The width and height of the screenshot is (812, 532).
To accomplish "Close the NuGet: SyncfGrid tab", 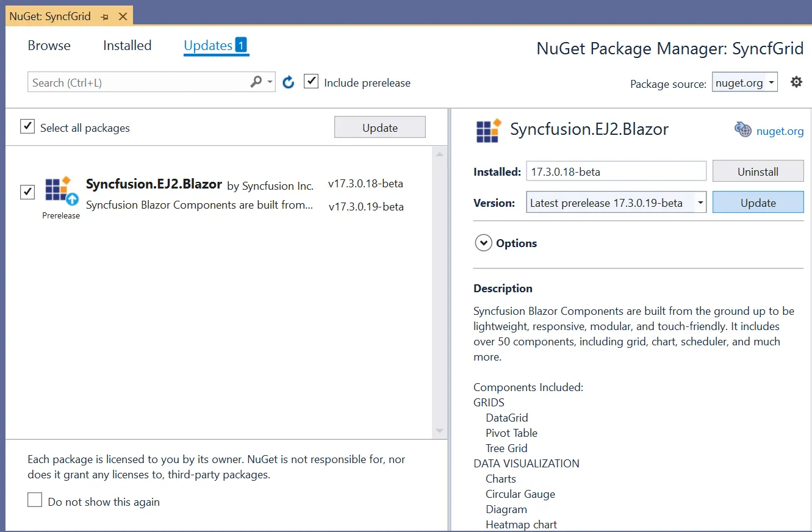I will pos(123,16).
